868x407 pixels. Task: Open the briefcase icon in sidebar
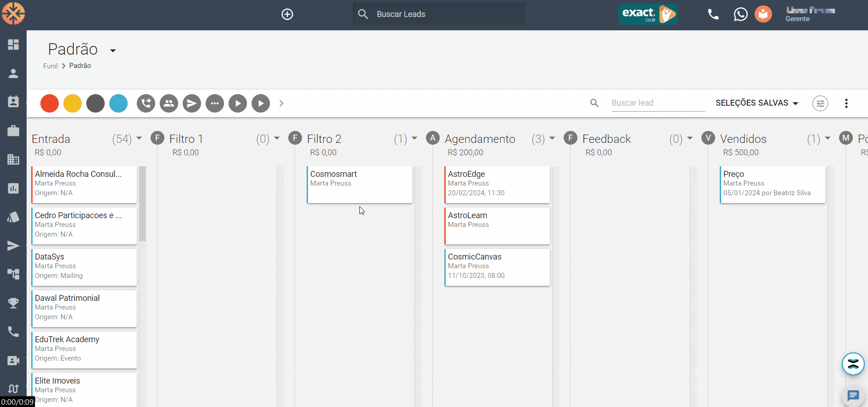click(x=13, y=131)
